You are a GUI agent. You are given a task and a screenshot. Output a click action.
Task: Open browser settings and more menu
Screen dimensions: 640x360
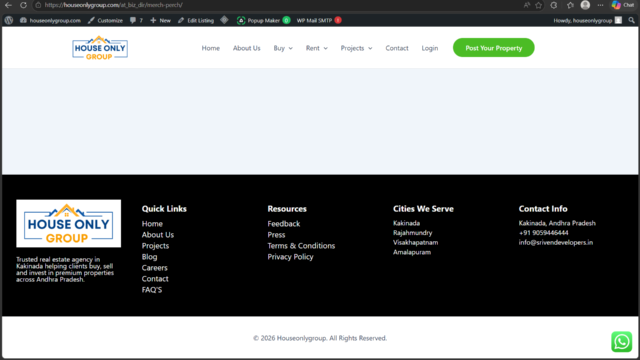(x=600, y=5)
